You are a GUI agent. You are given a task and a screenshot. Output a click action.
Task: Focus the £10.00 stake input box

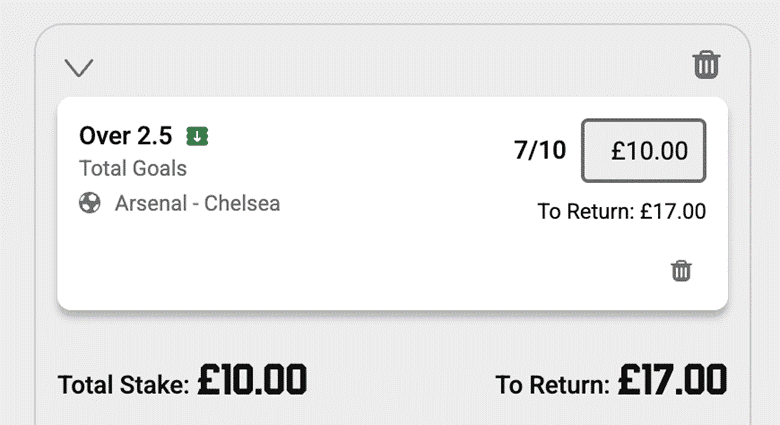pyautogui.click(x=644, y=151)
